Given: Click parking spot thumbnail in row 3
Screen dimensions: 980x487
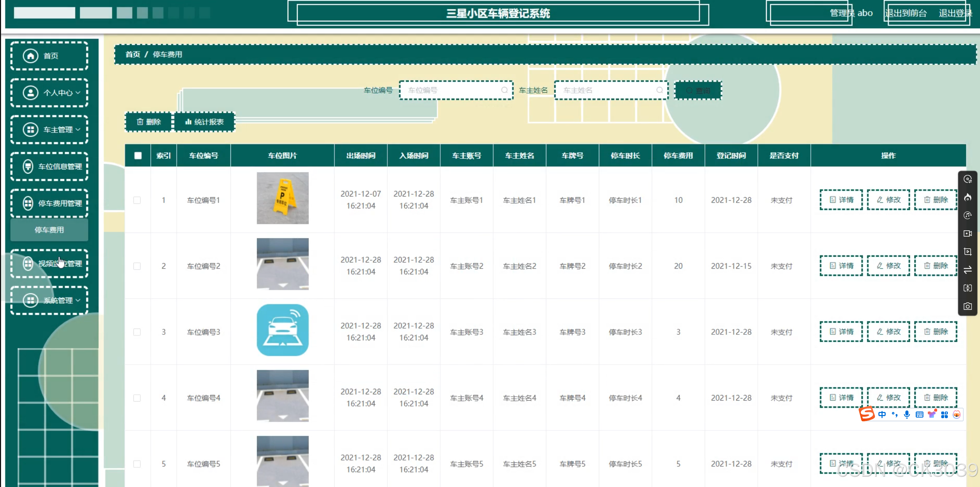Looking at the screenshot, I should coord(282,330).
